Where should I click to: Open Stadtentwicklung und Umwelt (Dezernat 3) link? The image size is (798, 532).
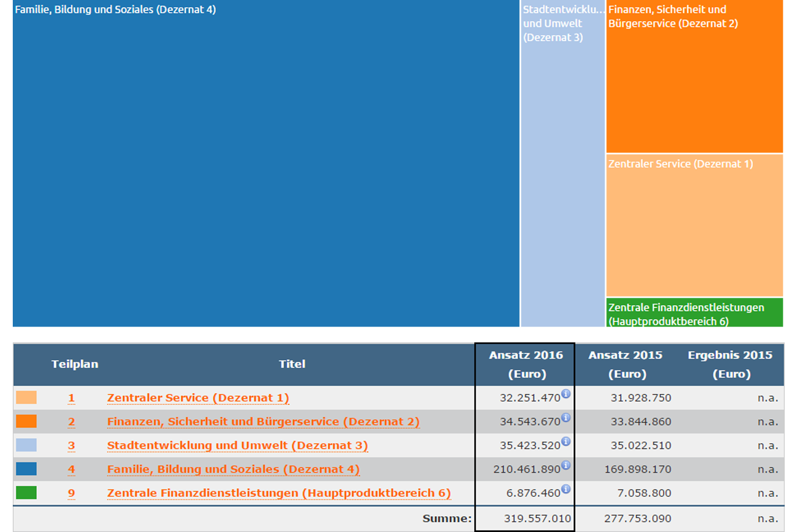[x=237, y=446]
